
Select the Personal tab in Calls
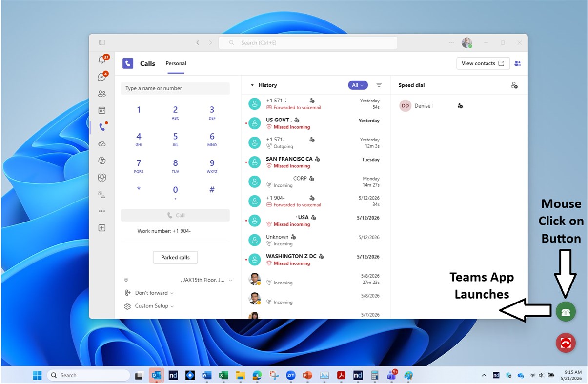click(x=176, y=63)
